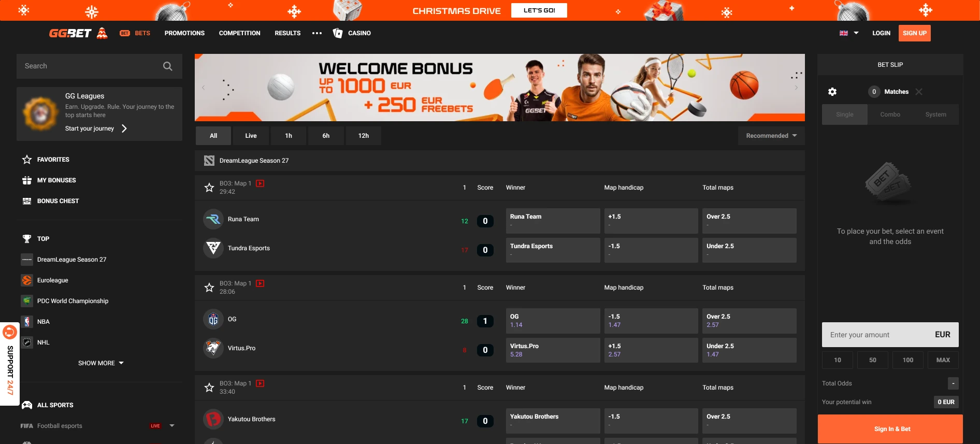Open Recommended sort dropdown
Screen dimensions: 980x444
(x=771, y=136)
